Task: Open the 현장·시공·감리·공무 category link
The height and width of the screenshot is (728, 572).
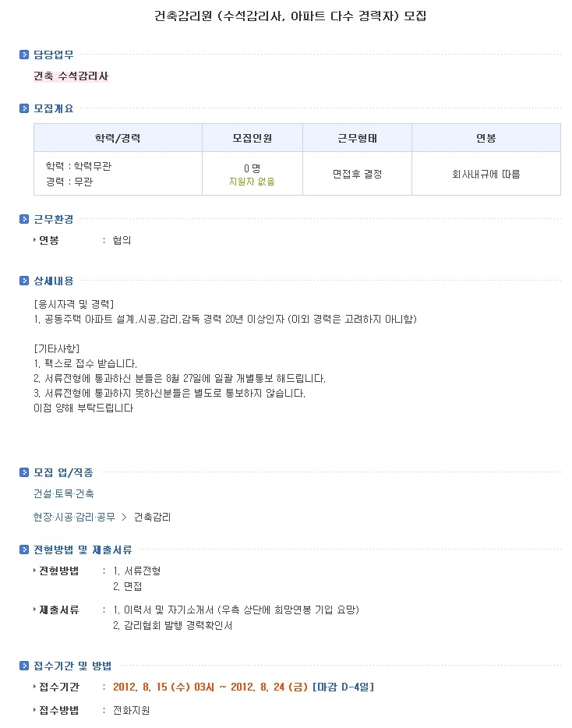Action: click(74, 518)
